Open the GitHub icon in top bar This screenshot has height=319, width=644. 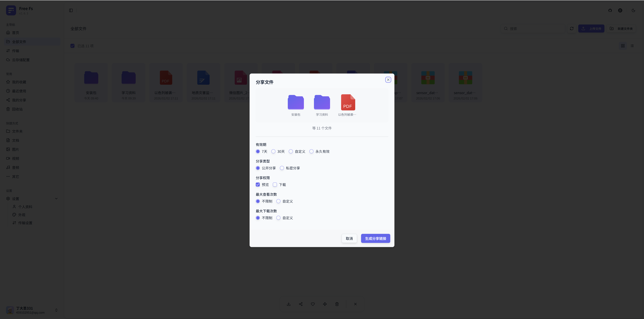tap(610, 10)
